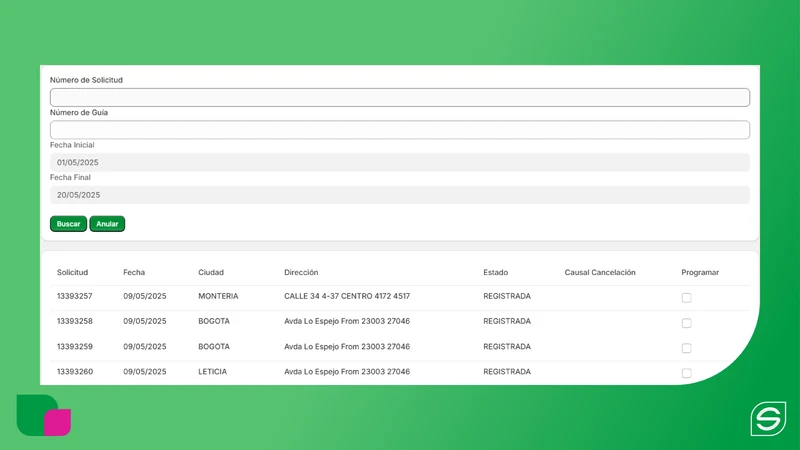Click the Programar column header
The height and width of the screenshot is (450, 800).
coord(700,272)
